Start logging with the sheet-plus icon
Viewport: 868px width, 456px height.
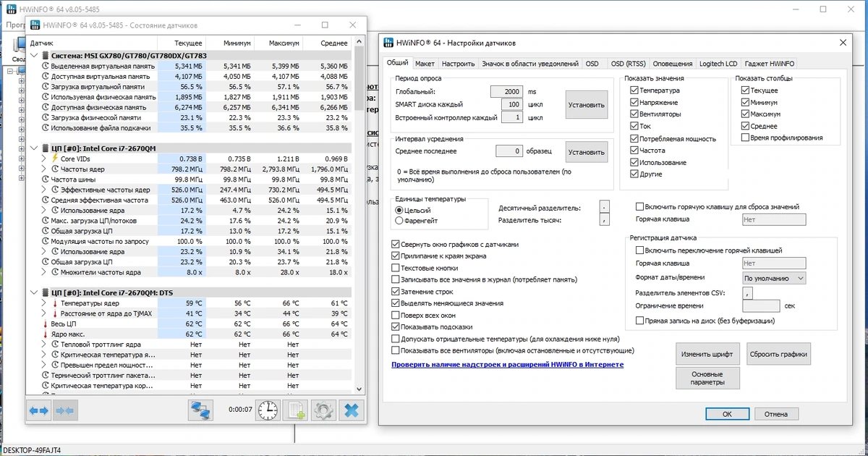295,410
